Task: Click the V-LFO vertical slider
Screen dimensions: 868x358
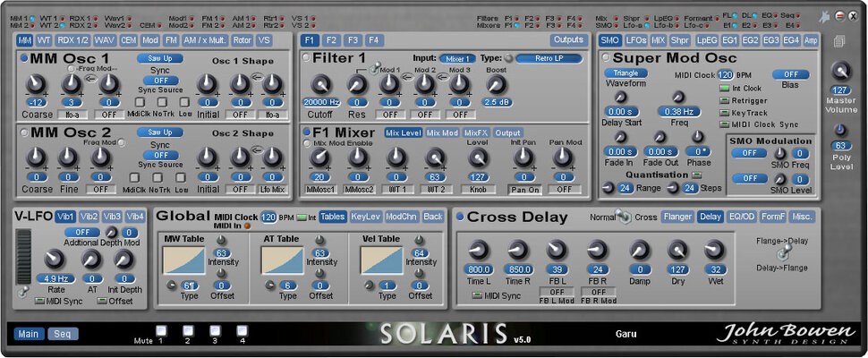Action: [24, 257]
